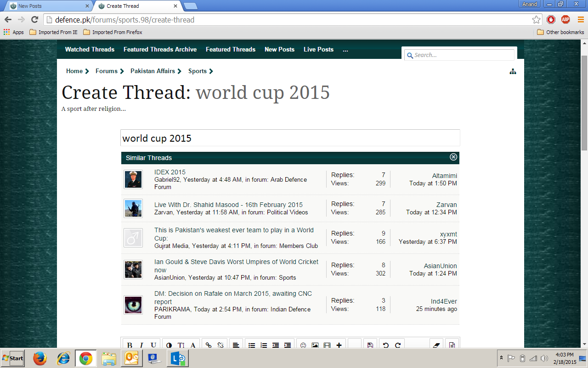
Task: Expand more navigation items ellipsis
Action: [x=345, y=49]
